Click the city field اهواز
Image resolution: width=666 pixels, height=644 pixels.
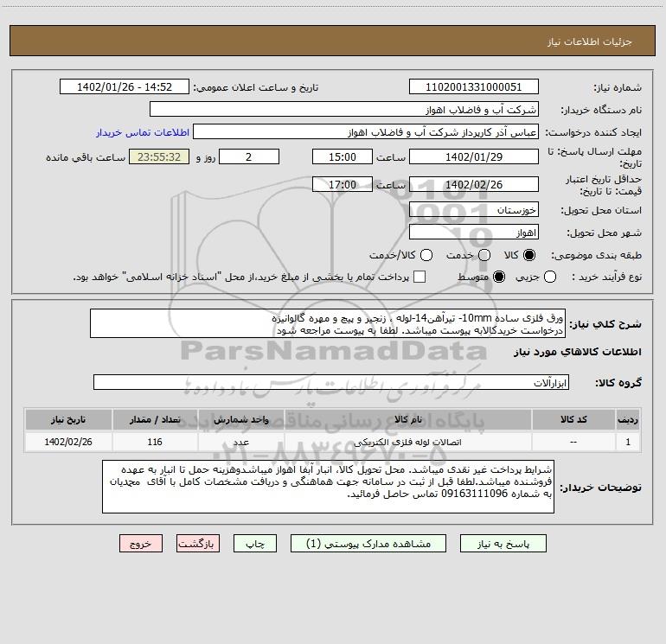[474, 233]
